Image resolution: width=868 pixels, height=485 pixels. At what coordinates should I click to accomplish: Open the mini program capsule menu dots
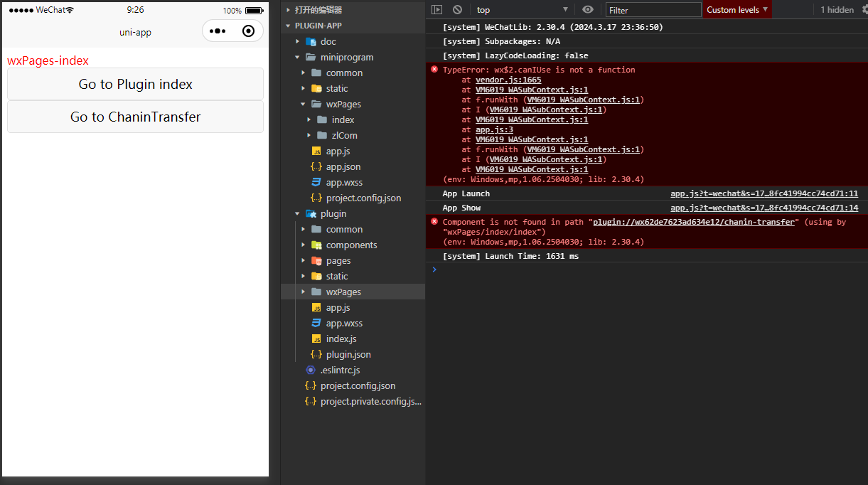(x=218, y=31)
